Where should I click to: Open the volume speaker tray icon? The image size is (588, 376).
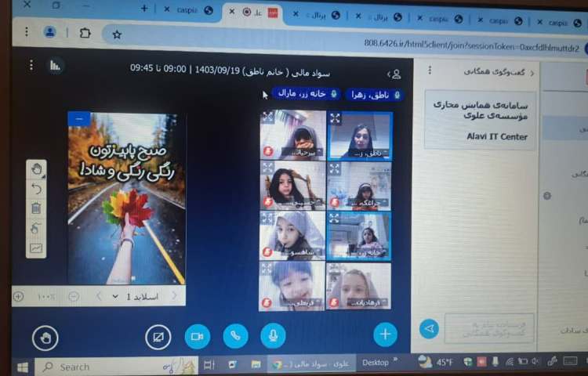tap(535, 361)
